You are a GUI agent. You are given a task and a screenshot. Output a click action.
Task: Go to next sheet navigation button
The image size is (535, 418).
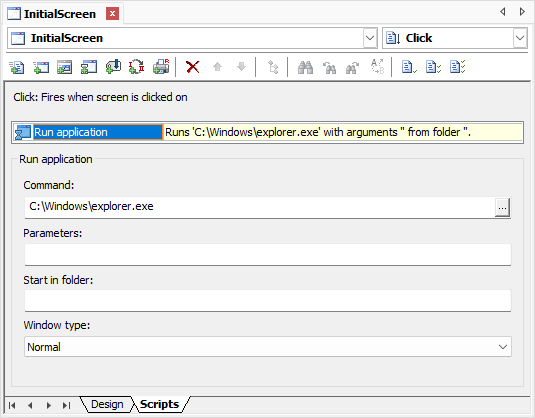[x=48, y=405]
